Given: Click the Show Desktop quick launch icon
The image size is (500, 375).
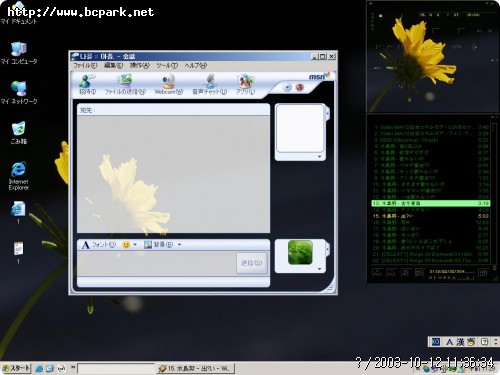Looking at the screenshot, I should 50,368.
